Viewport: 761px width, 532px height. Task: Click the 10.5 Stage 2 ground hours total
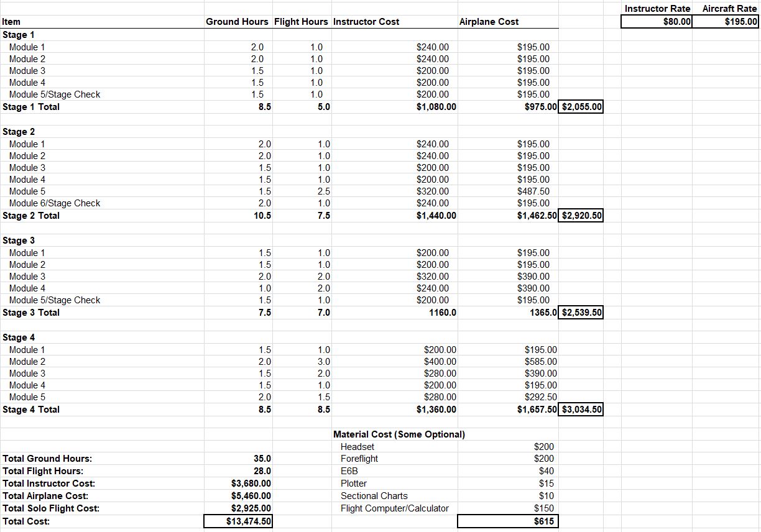click(x=263, y=216)
